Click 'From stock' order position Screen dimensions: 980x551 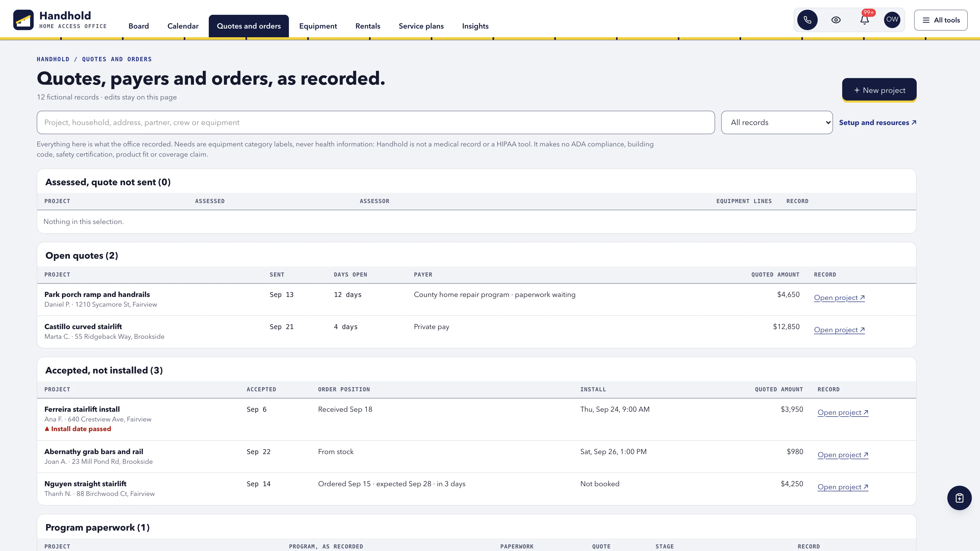pos(336,451)
